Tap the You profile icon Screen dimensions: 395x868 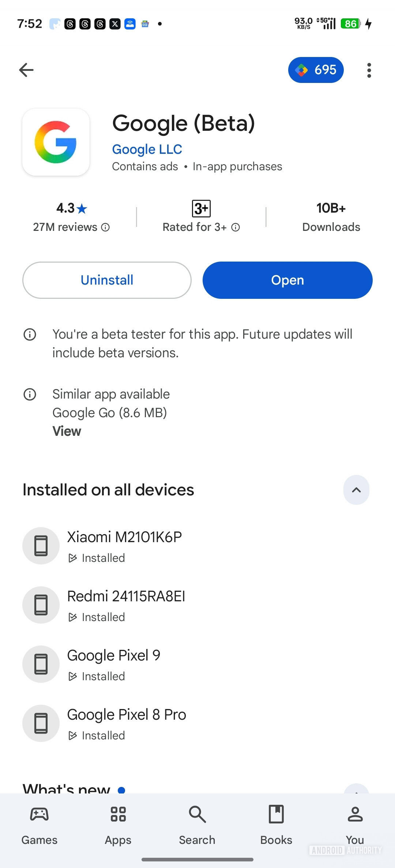pyautogui.click(x=355, y=814)
